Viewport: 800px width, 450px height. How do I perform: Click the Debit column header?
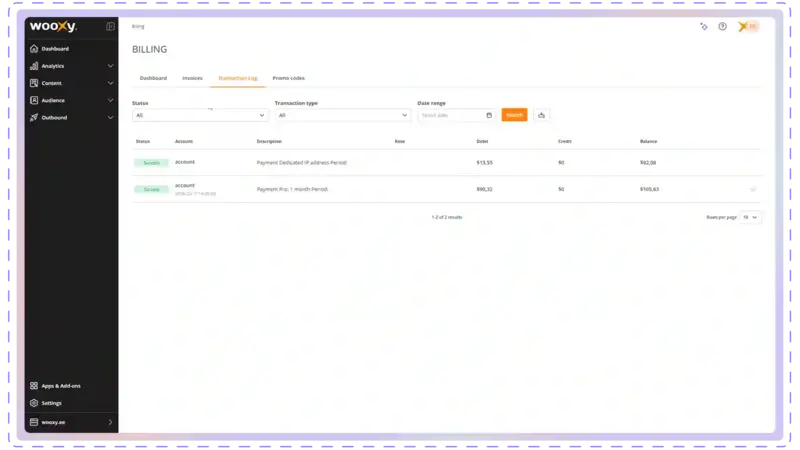[x=482, y=141]
